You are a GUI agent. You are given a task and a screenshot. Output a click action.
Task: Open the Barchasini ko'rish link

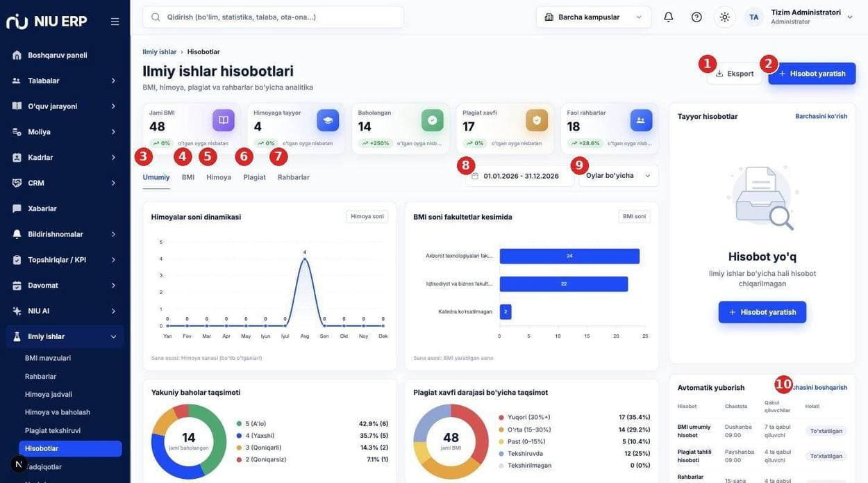tap(821, 116)
